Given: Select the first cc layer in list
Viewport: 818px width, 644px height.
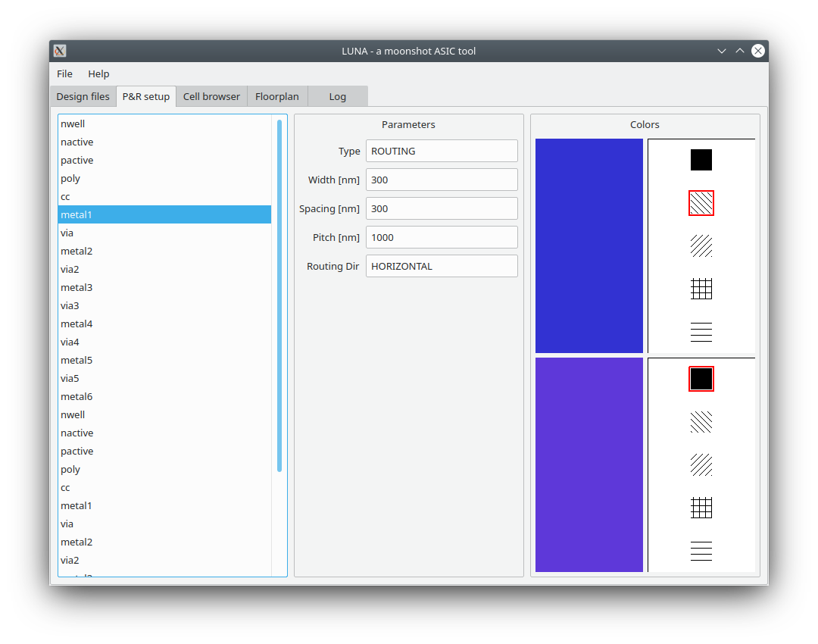Looking at the screenshot, I should (165, 197).
